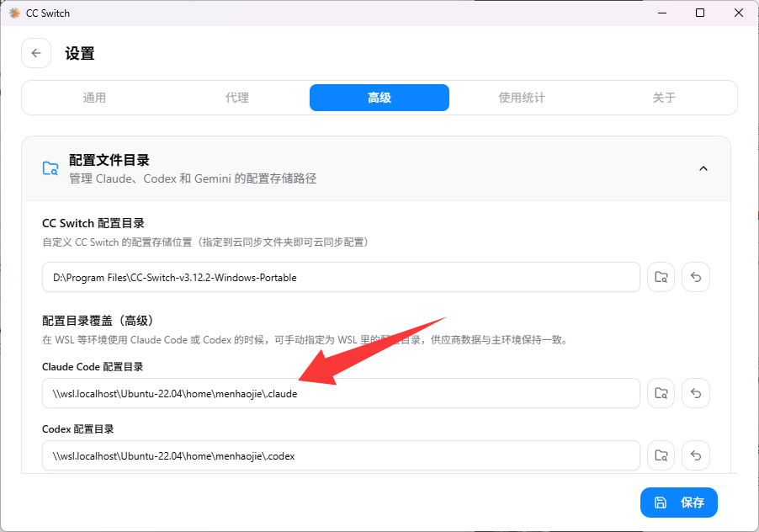This screenshot has height=532, width=759.
Task: Reset CC Switch 配置目录 to default
Action: pyautogui.click(x=696, y=278)
